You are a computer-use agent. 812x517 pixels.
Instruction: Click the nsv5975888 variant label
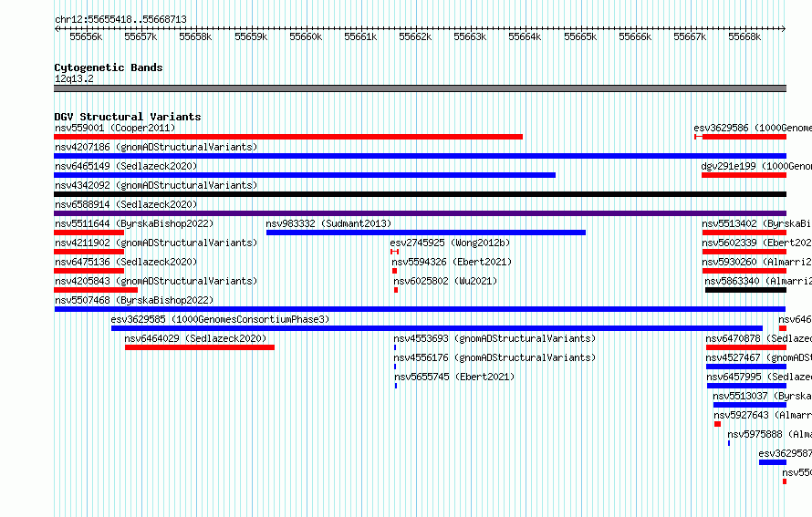pyautogui.click(x=769, y=435)
